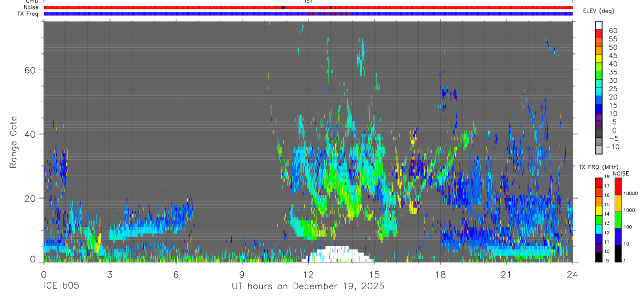Image resolution: width=644 pixels, height=297 pixels.
Task: Pick the green segment of the NOISE legend
Action: pyautogui.click(x=618, y=219)
